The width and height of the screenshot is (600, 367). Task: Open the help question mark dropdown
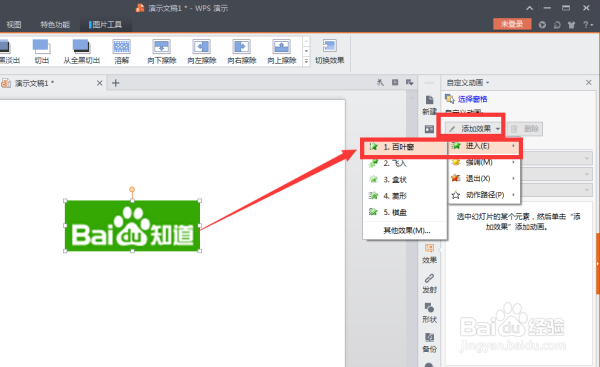[x=588, y=25]
